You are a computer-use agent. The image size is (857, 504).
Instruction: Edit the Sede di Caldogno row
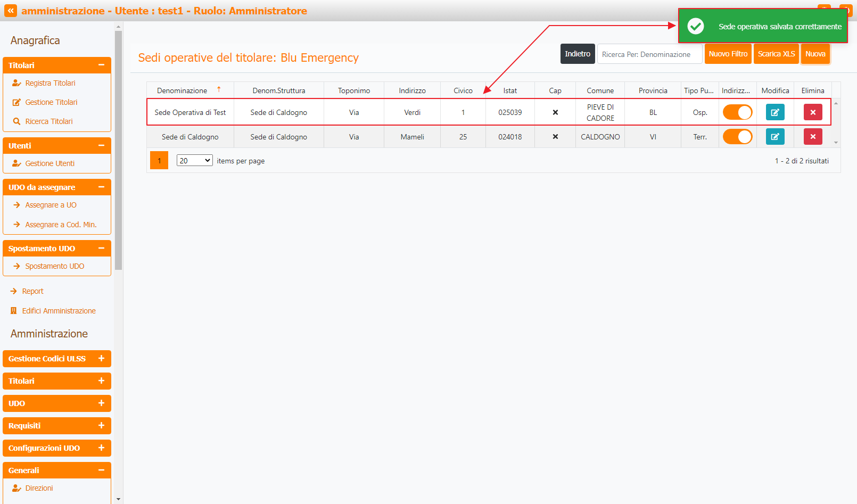coord(775,137)
